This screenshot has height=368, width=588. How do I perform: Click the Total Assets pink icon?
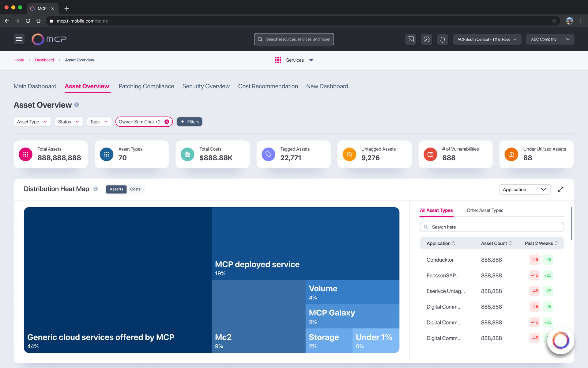click(x=25, y=154)
